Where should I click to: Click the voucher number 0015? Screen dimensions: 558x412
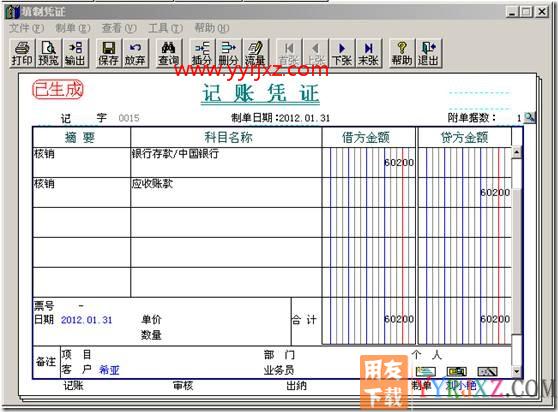pos(129,118)
